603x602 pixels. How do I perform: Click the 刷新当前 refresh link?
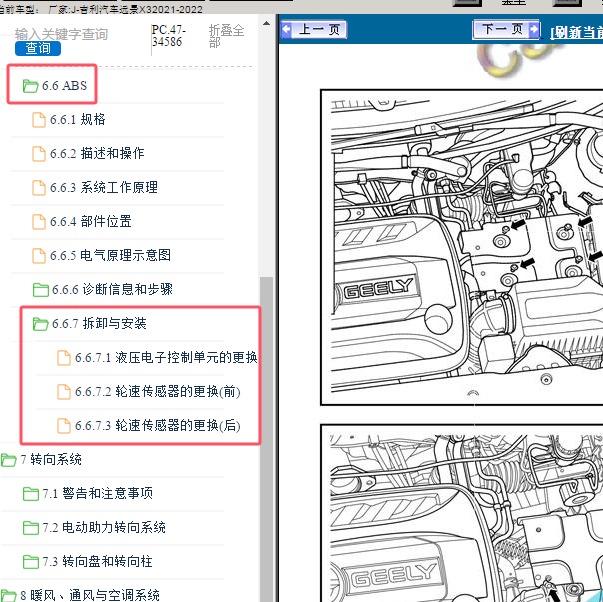click(576, 32)
